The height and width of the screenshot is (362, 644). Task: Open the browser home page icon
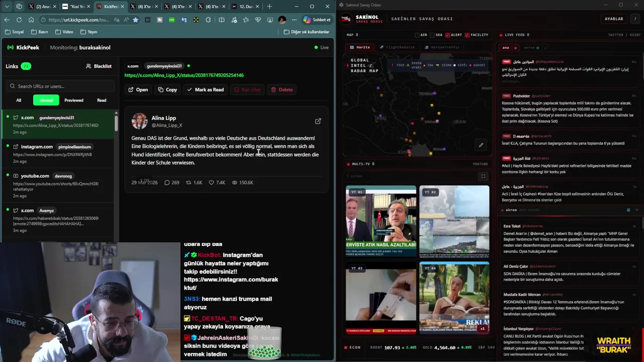pos(31,20)
